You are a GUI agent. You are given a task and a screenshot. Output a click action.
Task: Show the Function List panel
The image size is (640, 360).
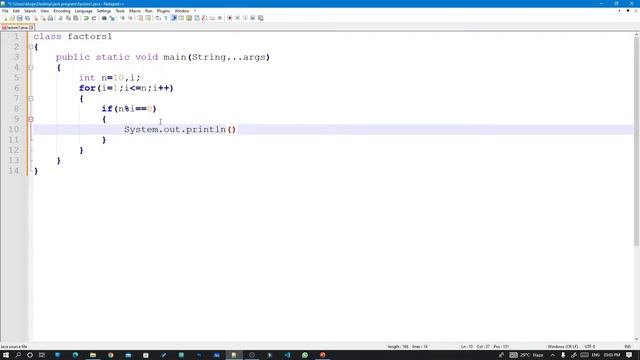pyautogui.click(x=204, y=18)
